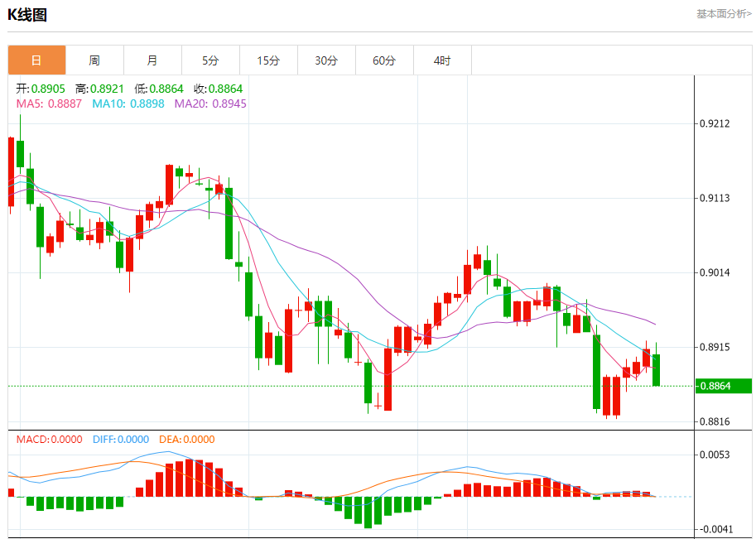Viewport: 756px width, 539px height.
Task: Click the last green candlestick on the chart
Action: [656, 370]
